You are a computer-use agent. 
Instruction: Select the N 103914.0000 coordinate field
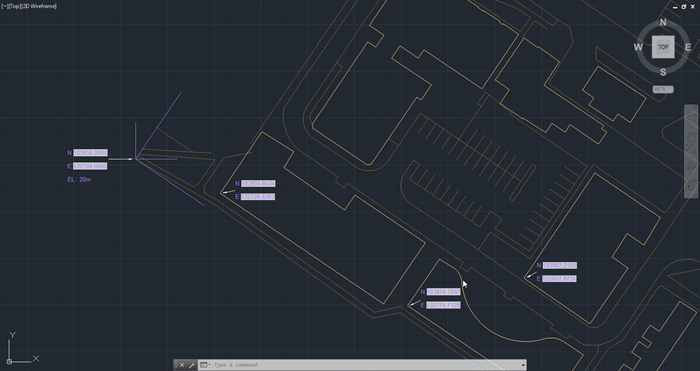point(91,153)
